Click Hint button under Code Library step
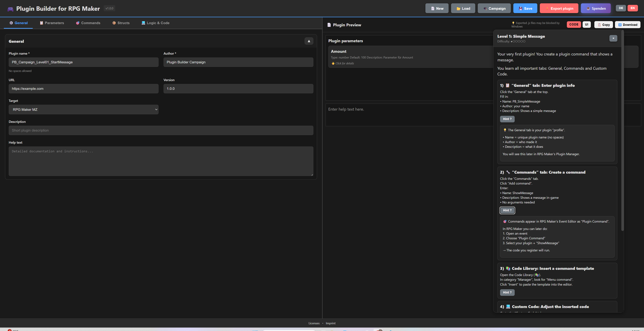This screenshot has width=644, height=331. [507, 292]
